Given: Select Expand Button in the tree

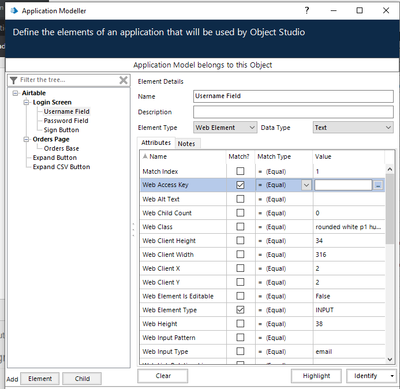Looking at the screenshot, I should point(55,158).
